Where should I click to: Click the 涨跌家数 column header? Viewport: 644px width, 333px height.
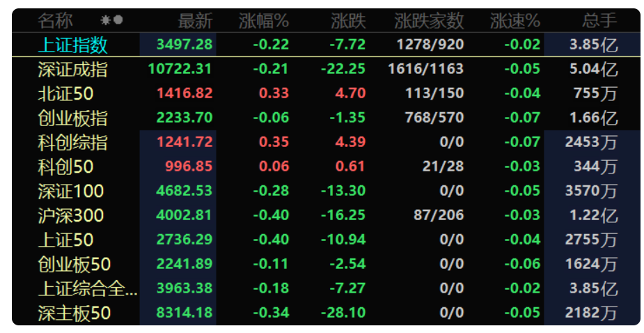point(429,21)
